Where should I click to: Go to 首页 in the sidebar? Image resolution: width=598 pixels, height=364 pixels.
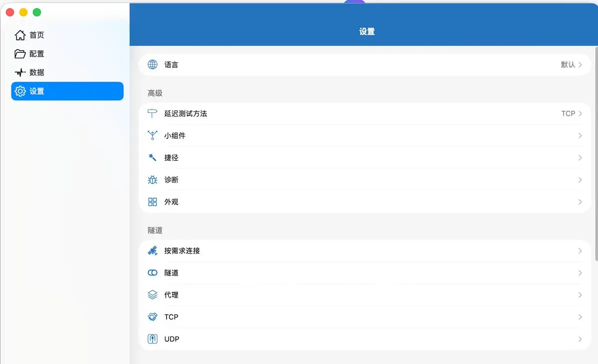pyautogui.click(x=67, y=35)
